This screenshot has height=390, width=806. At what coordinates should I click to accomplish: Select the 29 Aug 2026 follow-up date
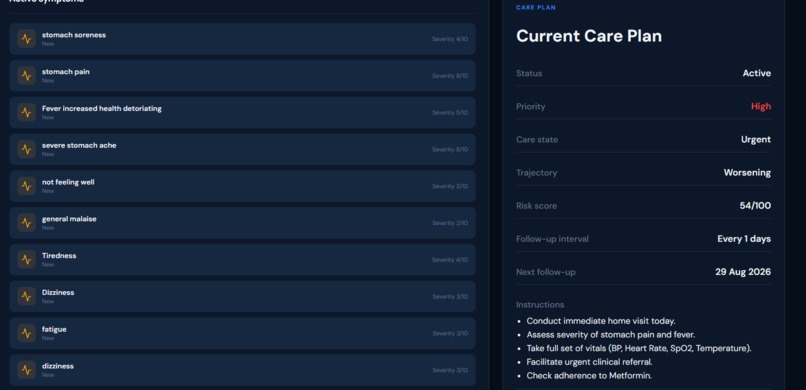click(743, 272)
